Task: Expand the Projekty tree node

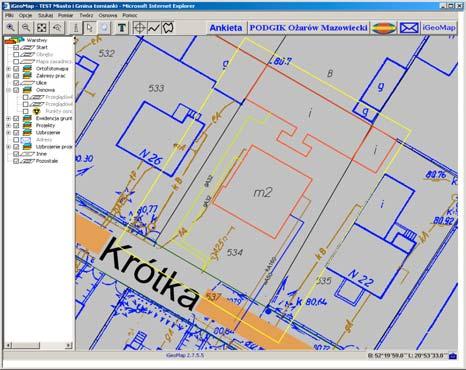Action: tap(9, 126)
